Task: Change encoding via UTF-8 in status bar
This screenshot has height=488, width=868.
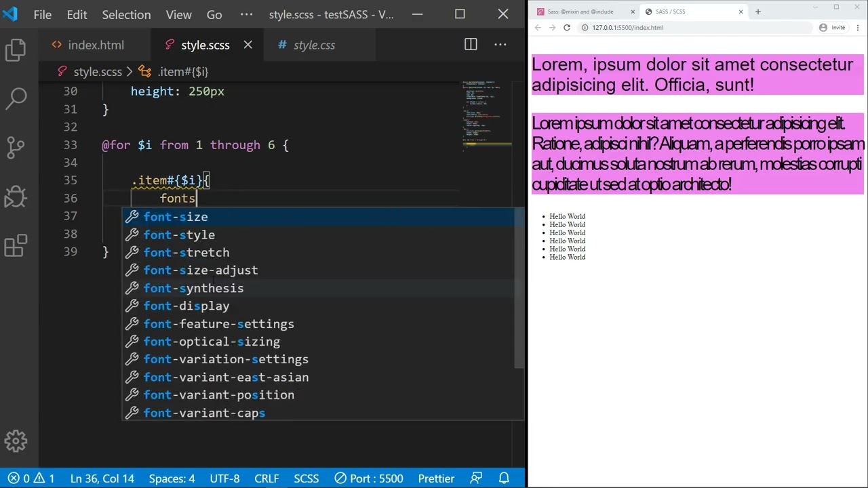Action: point(224,479)
